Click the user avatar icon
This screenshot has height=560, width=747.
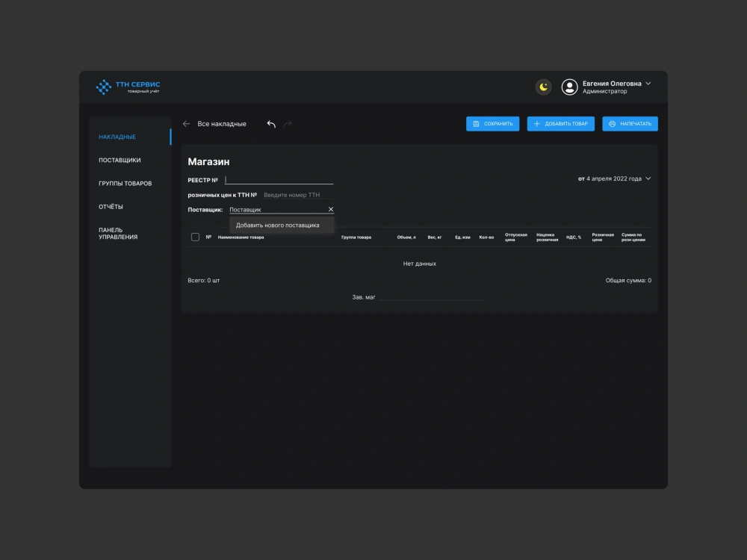pos(569,87)
